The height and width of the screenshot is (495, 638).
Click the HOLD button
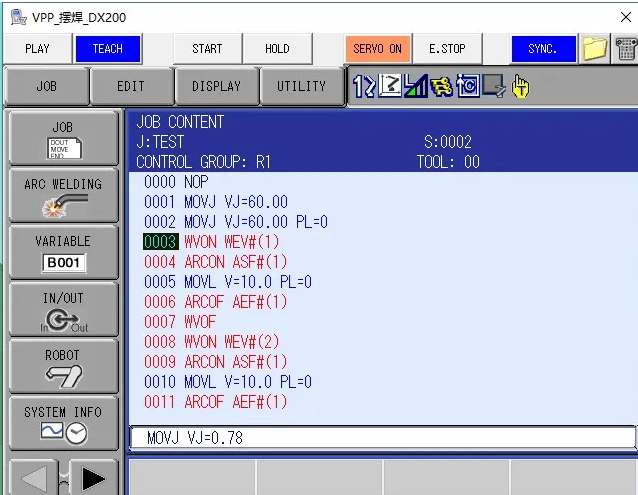click(x=277, y=49)
